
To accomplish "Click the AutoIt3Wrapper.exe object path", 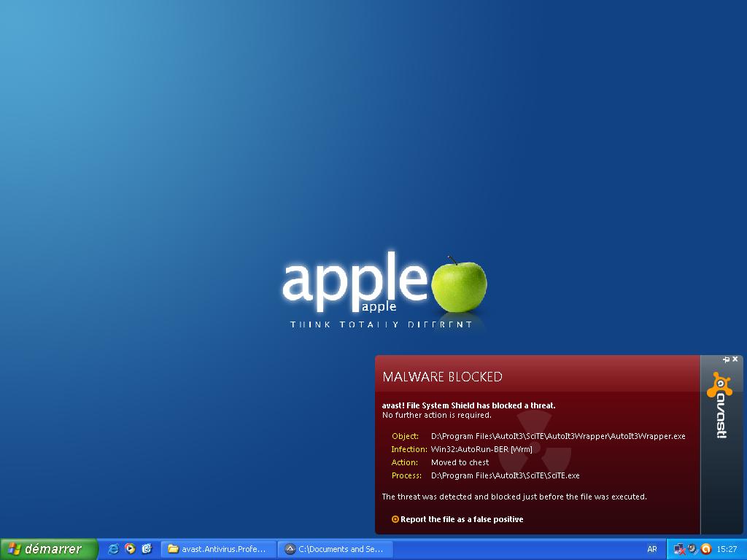I will coord(558,436).
